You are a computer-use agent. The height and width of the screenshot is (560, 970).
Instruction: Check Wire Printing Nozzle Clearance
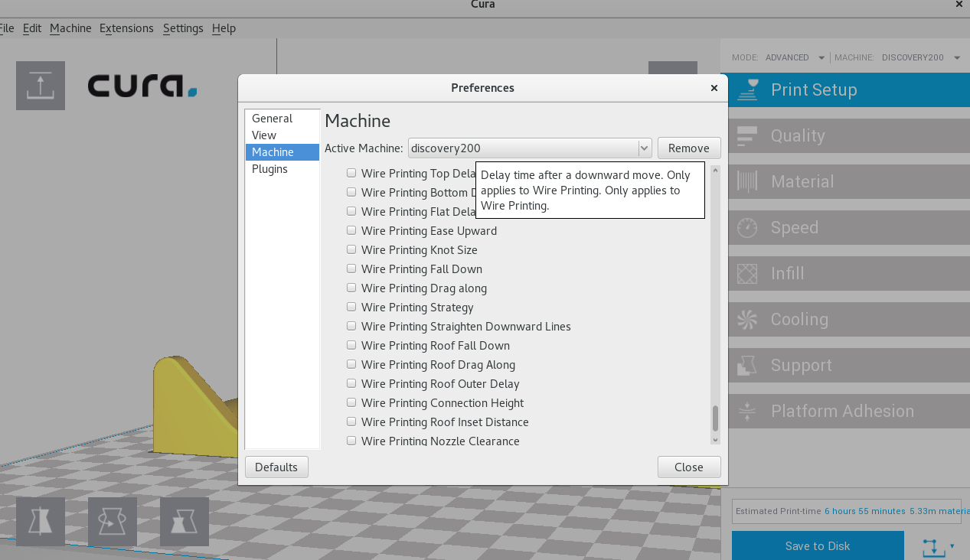[351, 441]
